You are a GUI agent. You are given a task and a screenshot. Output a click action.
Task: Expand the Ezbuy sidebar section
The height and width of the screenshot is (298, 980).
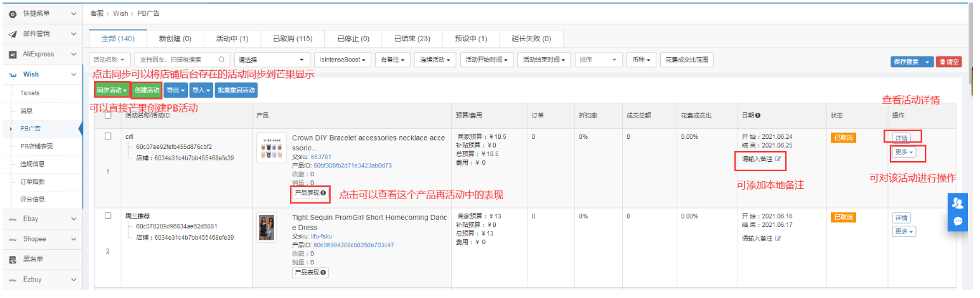74,280
